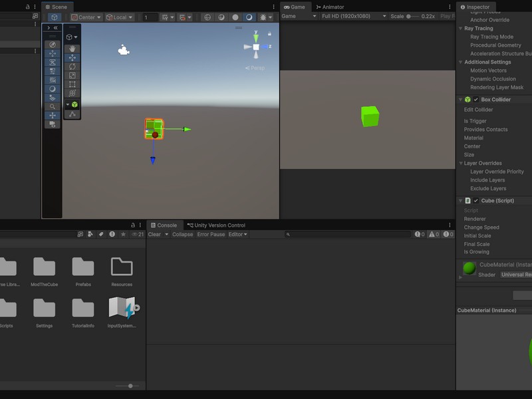Click the Console search field
This screenshot has width=532, height=399.
pyautogui.click(x=348, y=235)
